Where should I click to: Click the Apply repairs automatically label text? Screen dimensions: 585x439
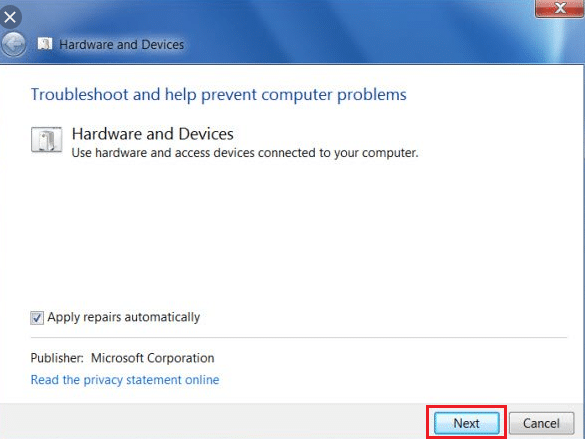point(123,317)
